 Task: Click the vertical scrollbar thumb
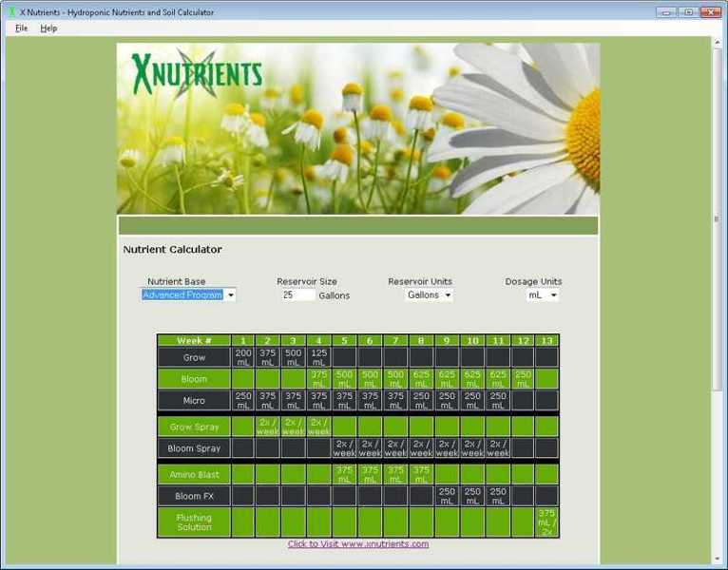click(718, 218)
